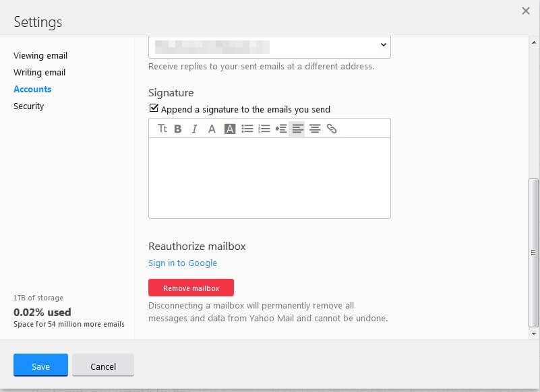Viewport: 540px width, 392px height.
Task: Click the '0.02% used' storage text
Action: pyautogui.click(x=42, y=312)
